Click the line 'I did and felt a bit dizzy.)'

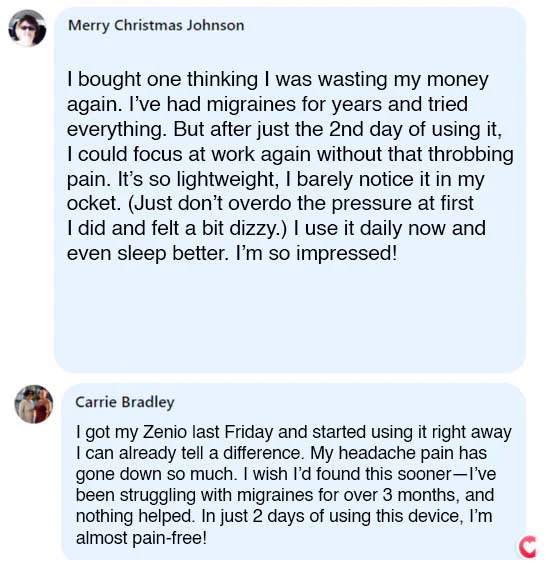tap(177, 228)
